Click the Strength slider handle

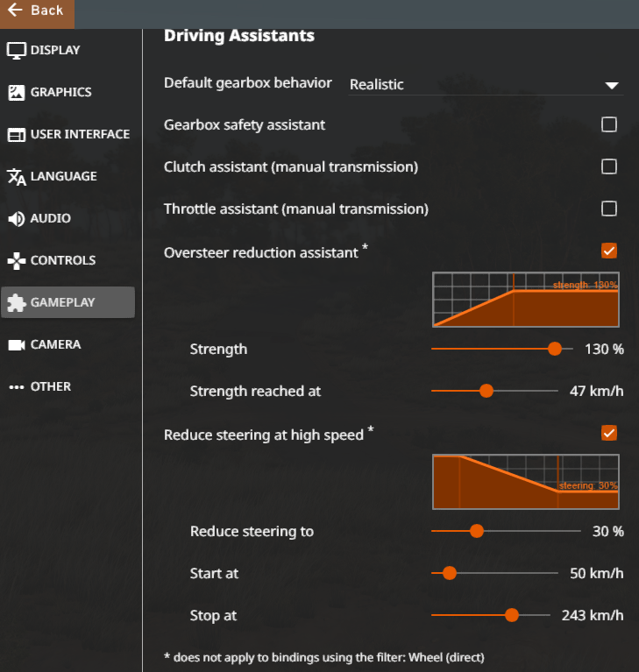(x=555, y=349)
